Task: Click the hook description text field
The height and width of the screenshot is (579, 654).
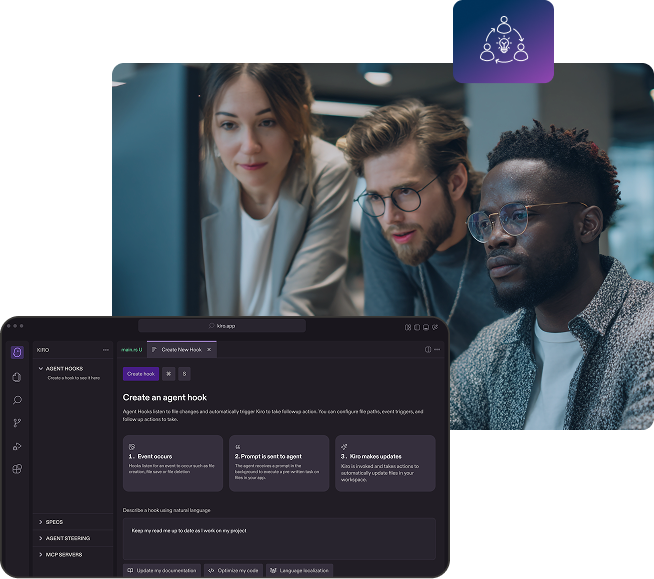Action: [x=279, y=539]
